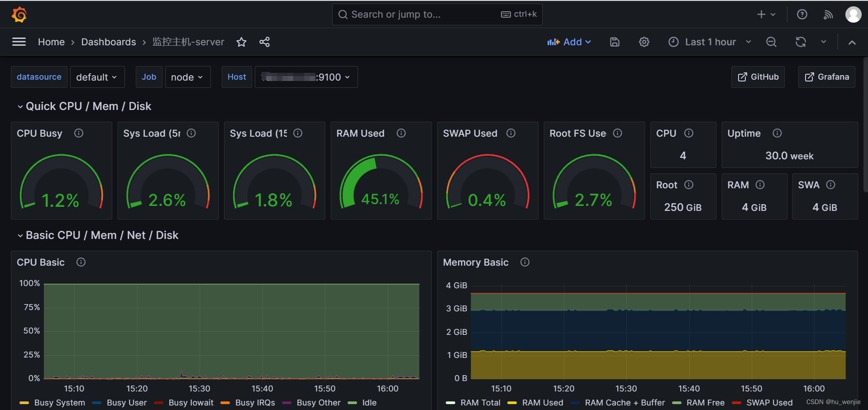Screen dimensions: 868x410
Task: Collapse the Quick CPU / Mem / Disk row
Action: pos(84,106)
